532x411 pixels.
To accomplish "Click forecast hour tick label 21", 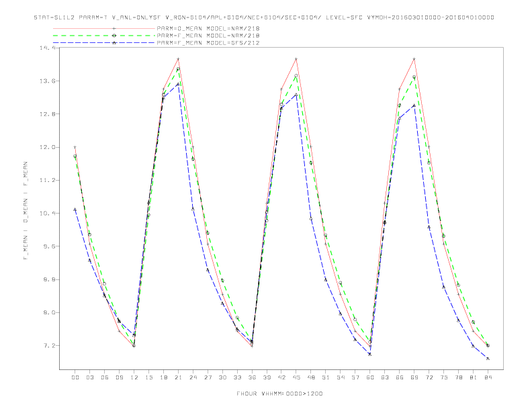I will 178,377.
